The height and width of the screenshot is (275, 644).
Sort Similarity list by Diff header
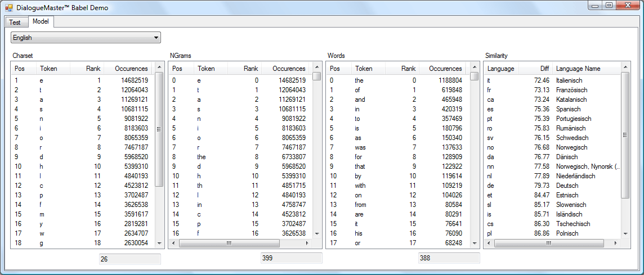pyautogui.click(x=536, y=69)
